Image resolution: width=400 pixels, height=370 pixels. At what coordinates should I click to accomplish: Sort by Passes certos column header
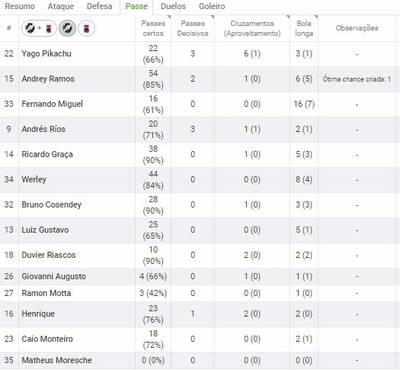click(153, 28)
